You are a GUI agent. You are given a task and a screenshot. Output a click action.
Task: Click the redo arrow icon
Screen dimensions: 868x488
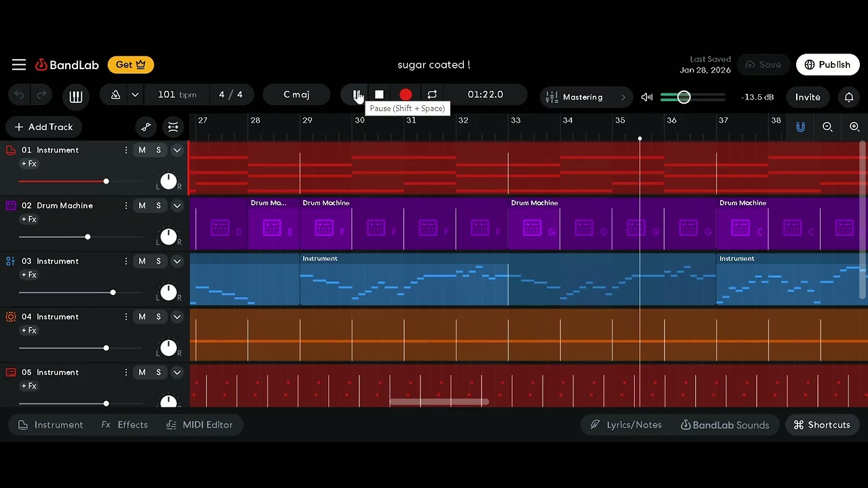[42, 95]
